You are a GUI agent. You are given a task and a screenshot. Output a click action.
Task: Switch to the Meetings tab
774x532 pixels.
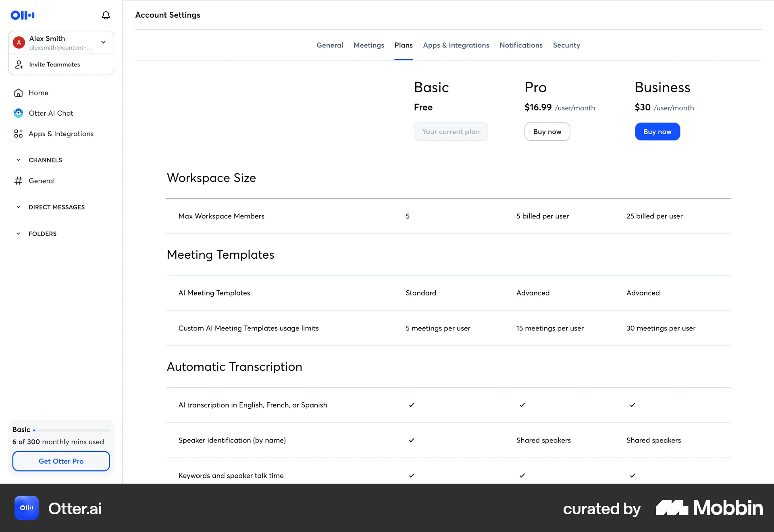click(x=369, y=45)
